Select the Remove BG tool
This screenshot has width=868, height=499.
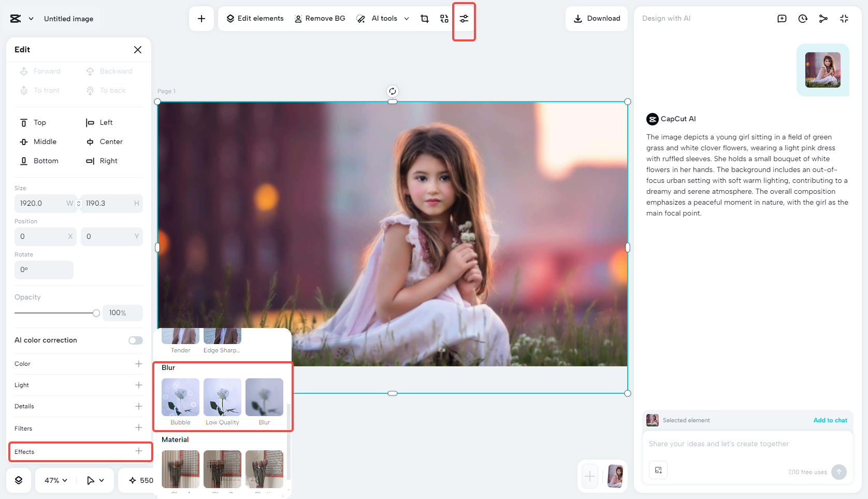[320, 18]
